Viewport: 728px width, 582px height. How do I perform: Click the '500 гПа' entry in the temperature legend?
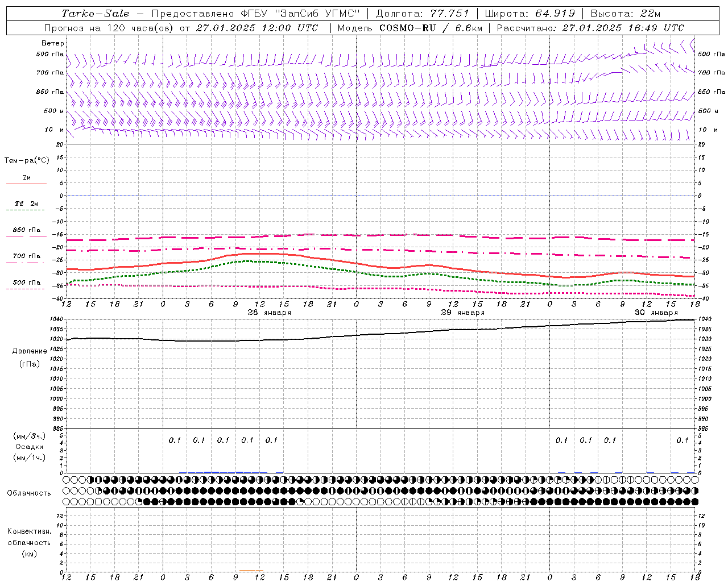27,282
